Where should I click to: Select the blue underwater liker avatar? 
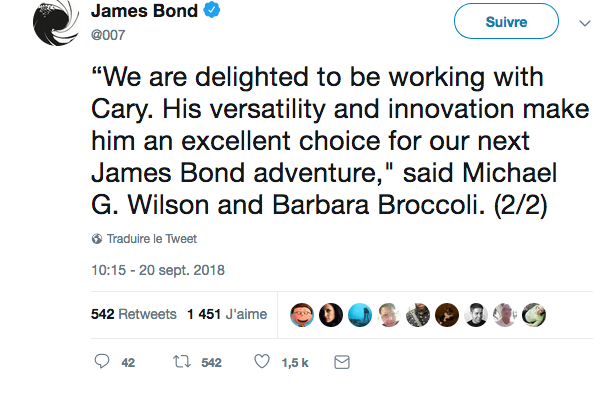360,315
